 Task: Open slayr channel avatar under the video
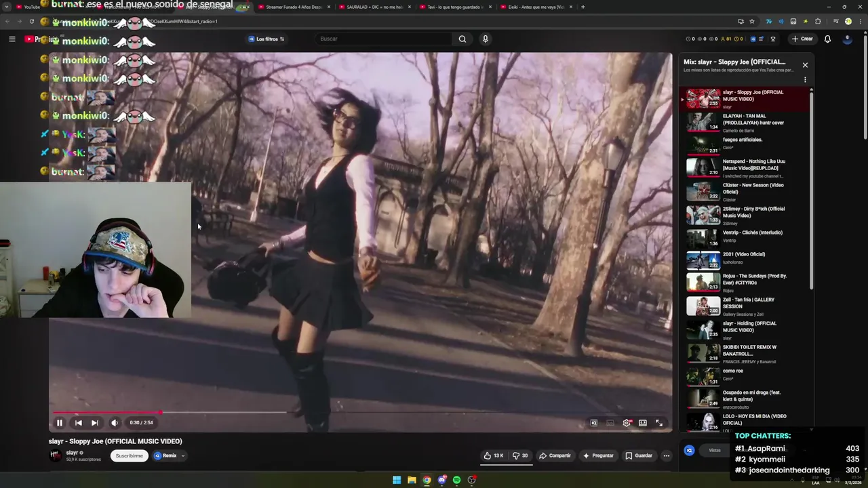pos(56,455)
